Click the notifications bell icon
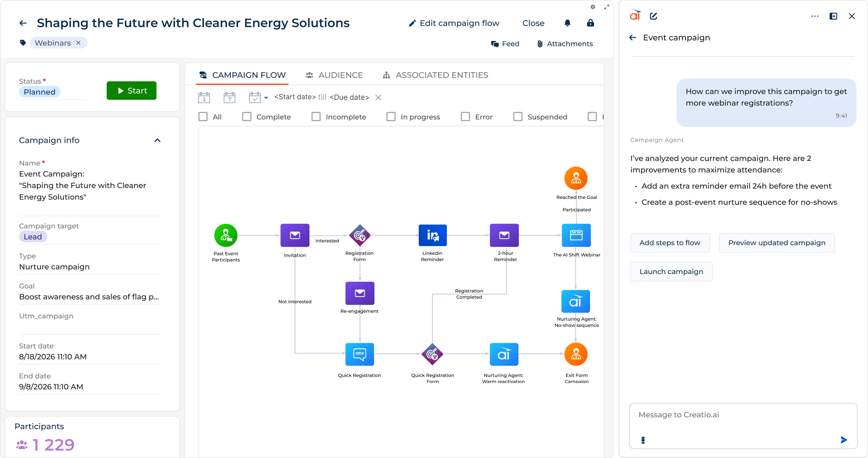 [567, 23]
